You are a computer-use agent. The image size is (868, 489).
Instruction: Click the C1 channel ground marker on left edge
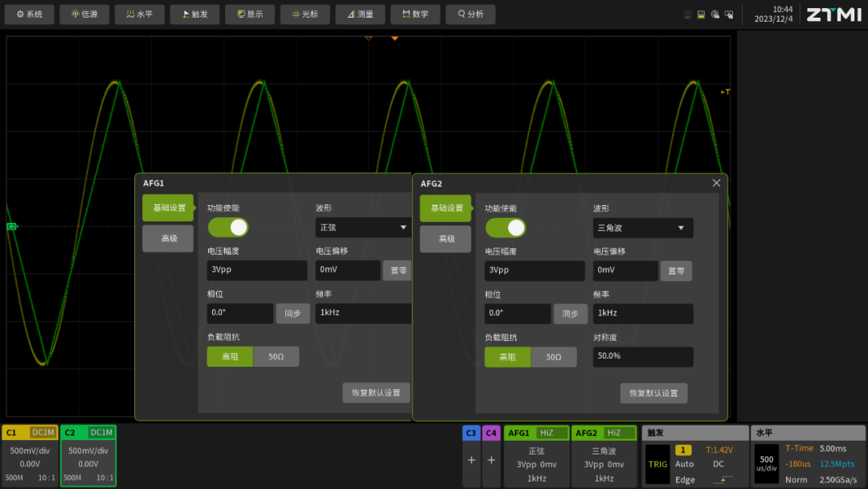pos(11,227)
